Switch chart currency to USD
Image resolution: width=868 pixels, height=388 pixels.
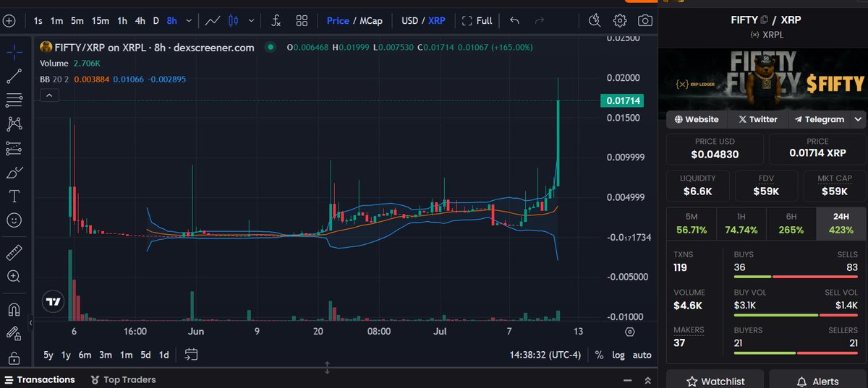411,21
